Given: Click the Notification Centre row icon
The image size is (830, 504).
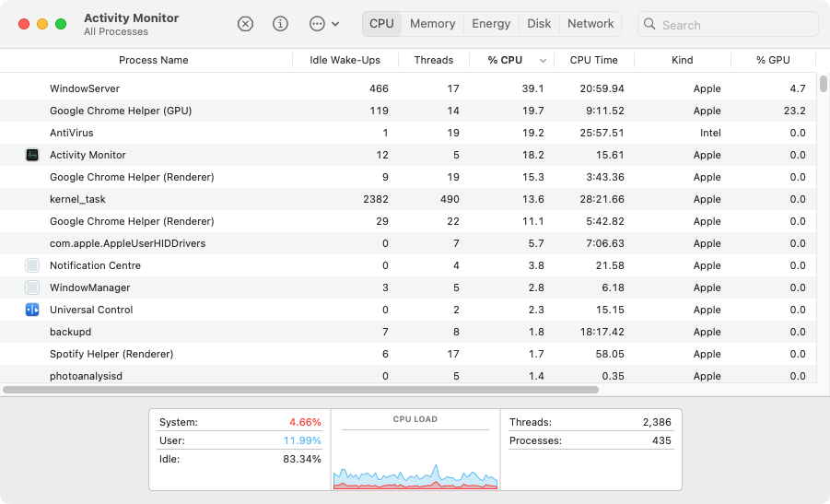Looking at the screenshot, I should tap(32, 265).
